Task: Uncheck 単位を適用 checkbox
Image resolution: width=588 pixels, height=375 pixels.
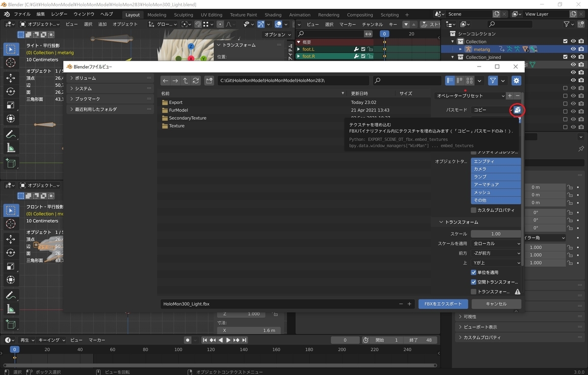Action: pos(473,272)
